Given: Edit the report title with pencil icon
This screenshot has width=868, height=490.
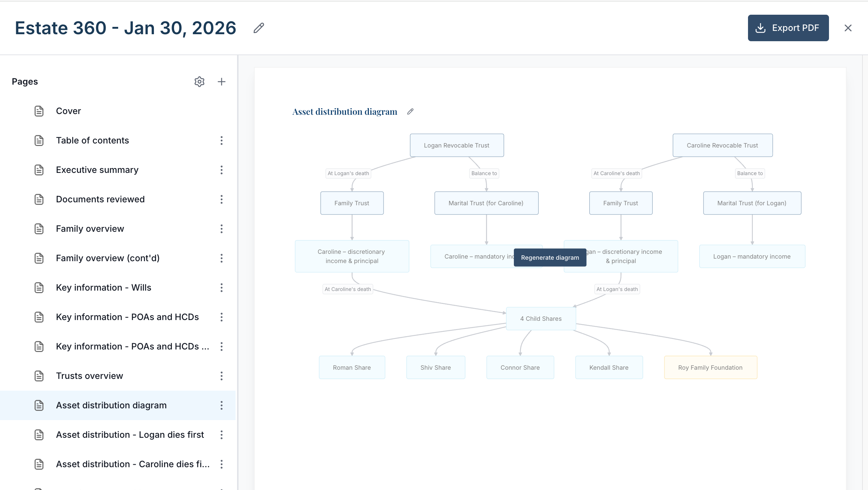Looking at the screenshot, I should point(259,28).
